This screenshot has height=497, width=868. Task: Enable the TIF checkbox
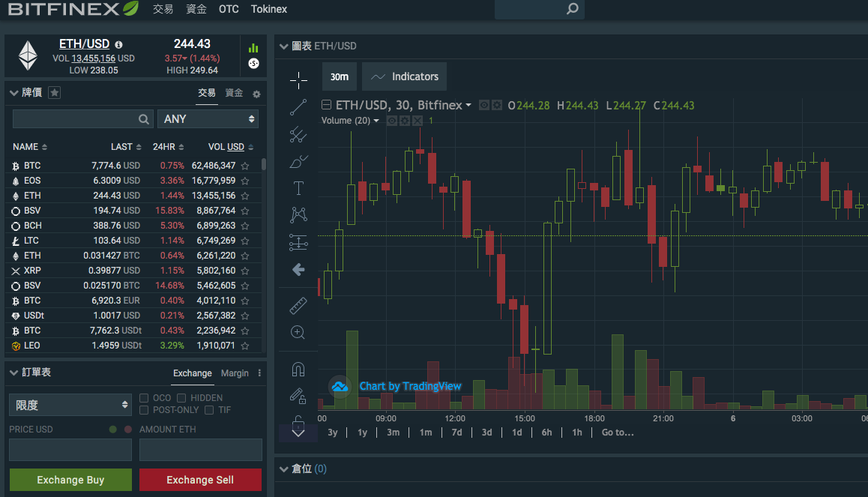point(208,410)
